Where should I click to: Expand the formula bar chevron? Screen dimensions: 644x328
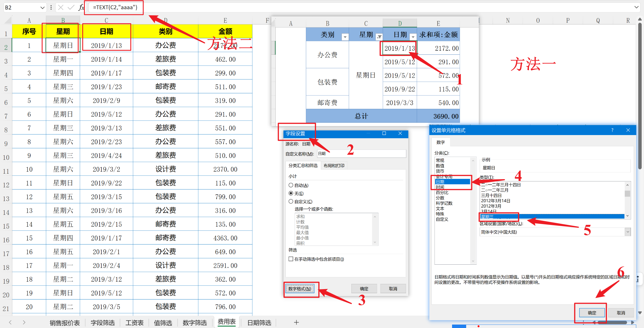click(x=637, y=7)
